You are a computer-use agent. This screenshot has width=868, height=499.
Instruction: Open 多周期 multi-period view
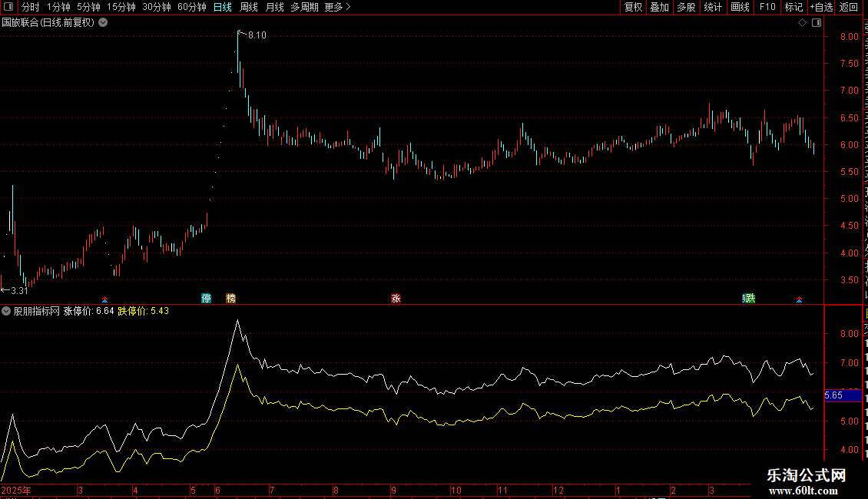coord(304,7)
